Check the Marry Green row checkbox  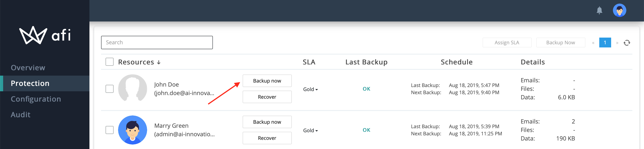click(x=110, y=130)
